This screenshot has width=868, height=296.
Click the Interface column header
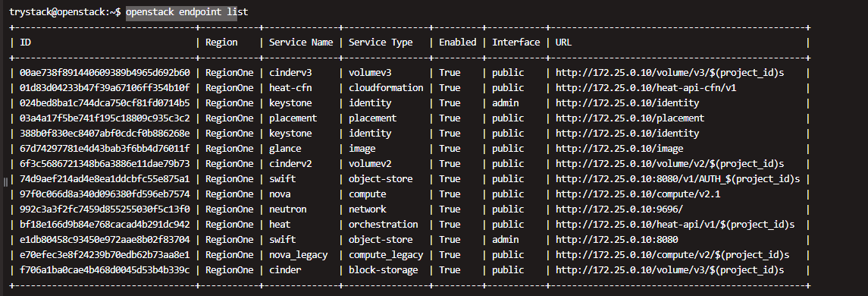click(516, 43)
